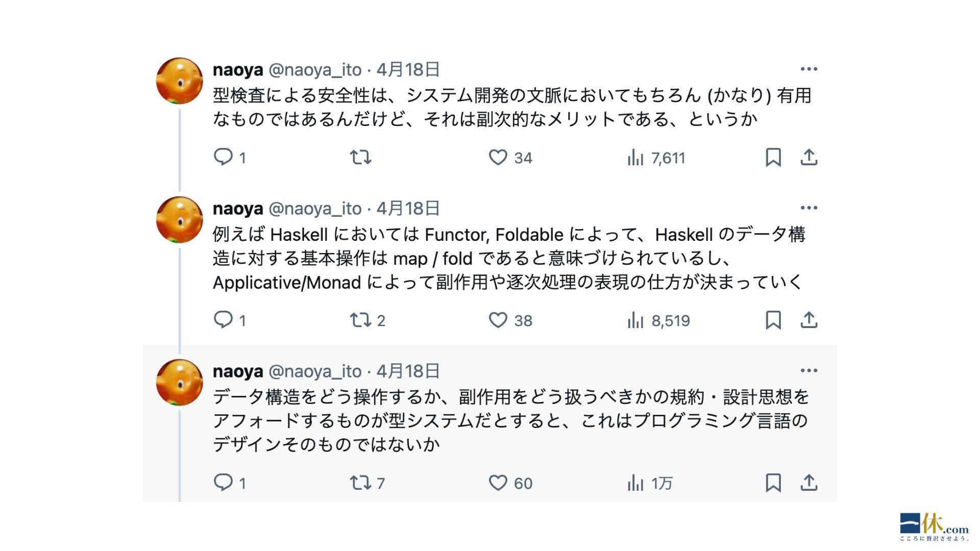Viewport: 980px width, 551px height.
Task: Like the tweet with 34 likes
Action: click(x=498, y=157)
